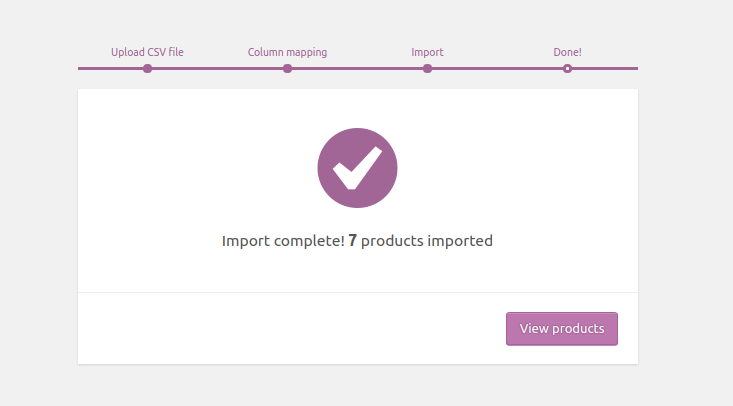
Task: Click the Import step dot
Action: 427,68
